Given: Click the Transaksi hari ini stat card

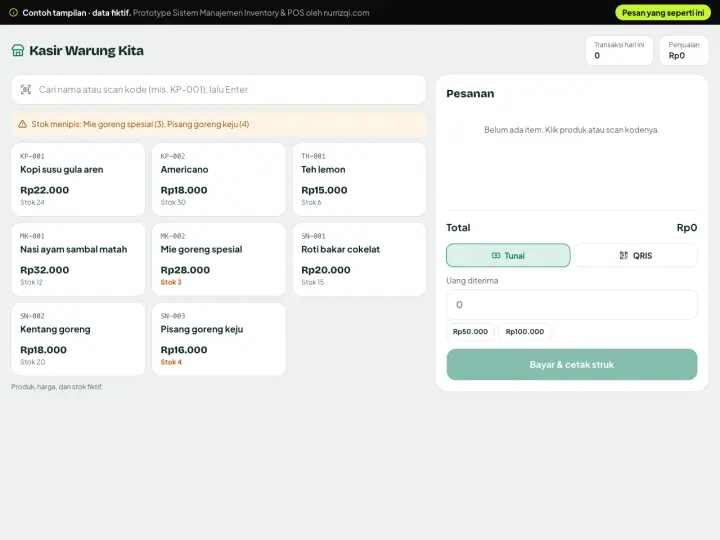Looking at the screenshot, I should coord(619,51).
